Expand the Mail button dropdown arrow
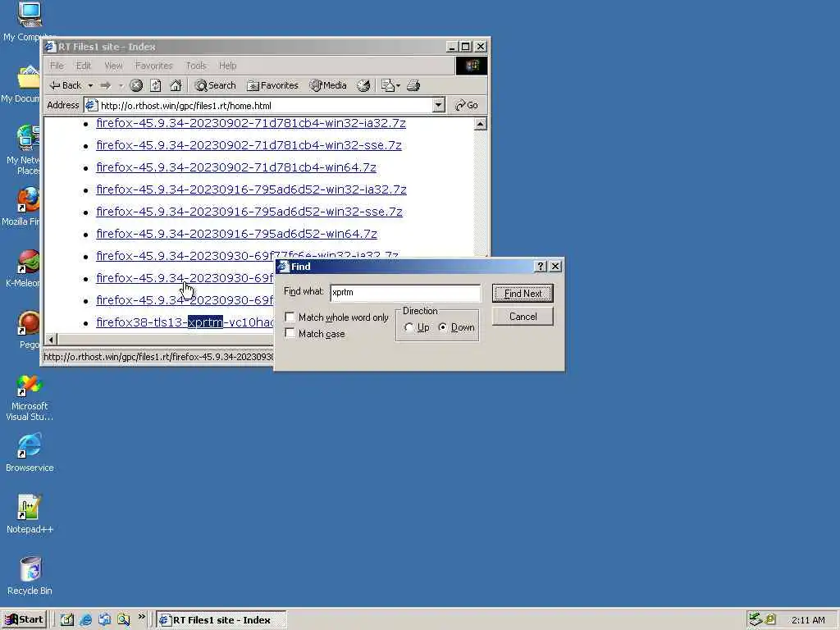 [x=398, y=85]
